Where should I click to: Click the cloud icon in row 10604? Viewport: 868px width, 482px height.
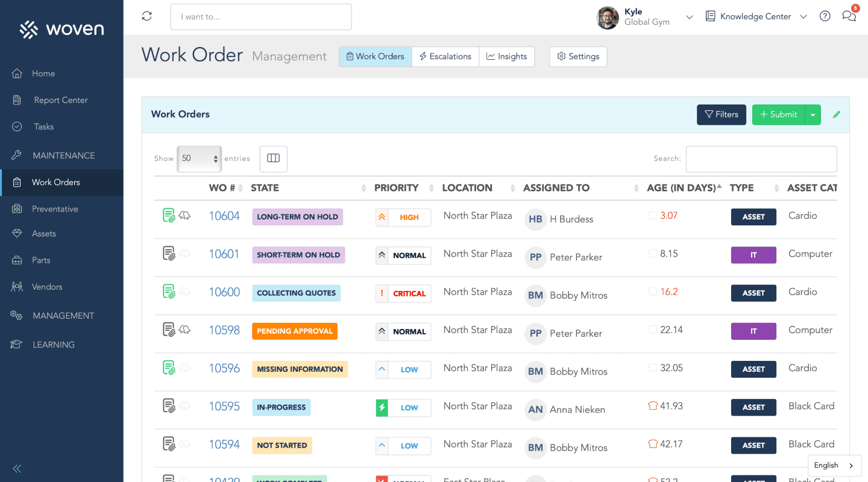pos(184,215)
